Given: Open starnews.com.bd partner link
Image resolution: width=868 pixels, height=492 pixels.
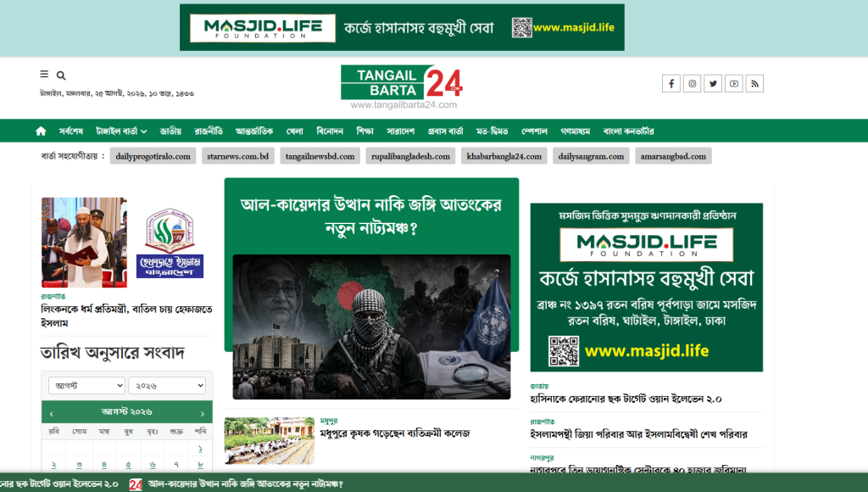Looking at the screenshot, I should click(x=238, y=156).
